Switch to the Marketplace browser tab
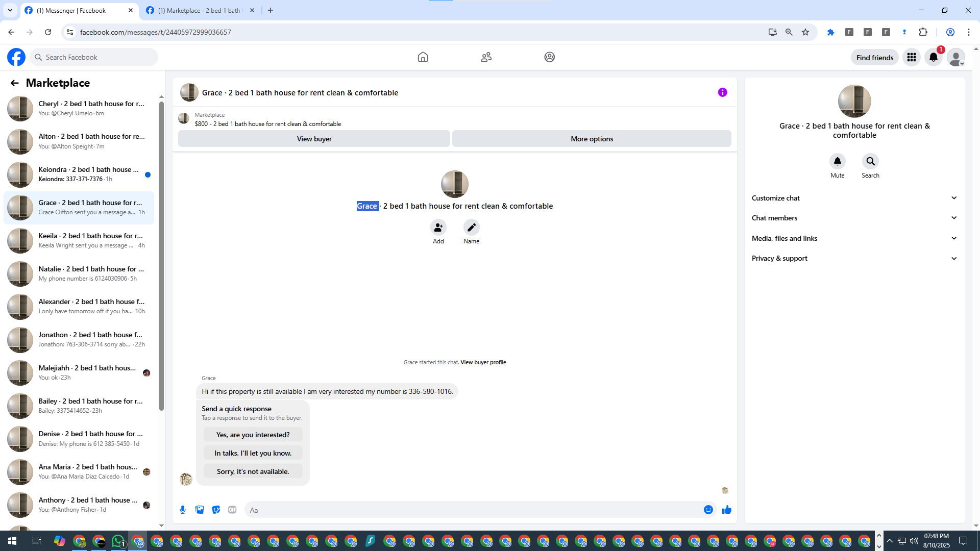980x551 pixels. click(x=199, y=10)
